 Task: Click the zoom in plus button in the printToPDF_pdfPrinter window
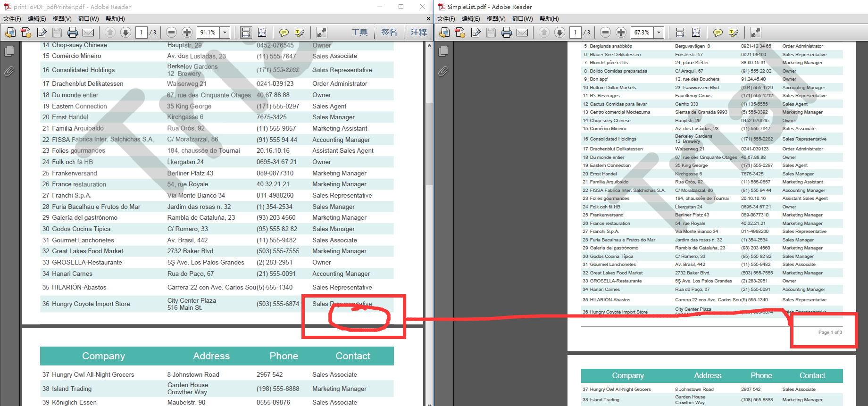187,33
